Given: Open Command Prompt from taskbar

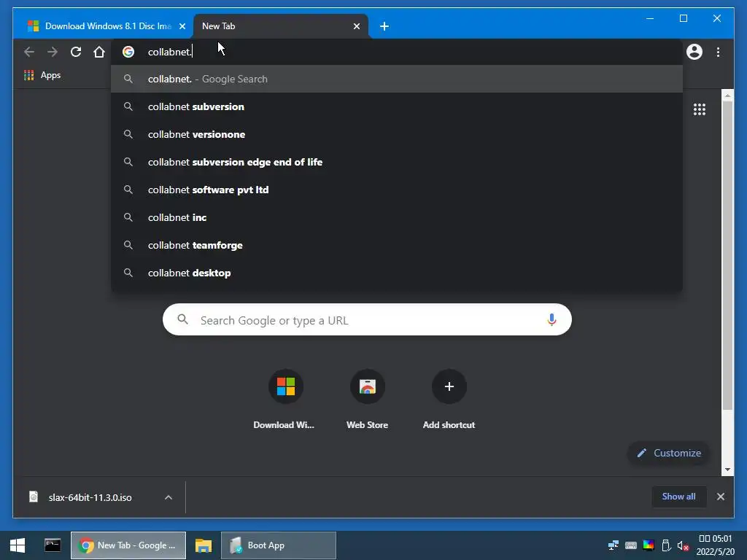Looking at the screenshot, I should click(x=53, y=545).
